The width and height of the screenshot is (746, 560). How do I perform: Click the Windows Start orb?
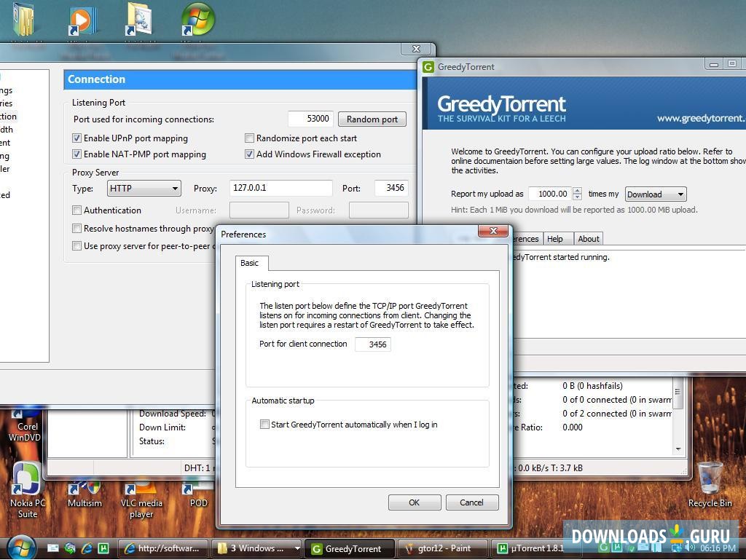(21, 548)
